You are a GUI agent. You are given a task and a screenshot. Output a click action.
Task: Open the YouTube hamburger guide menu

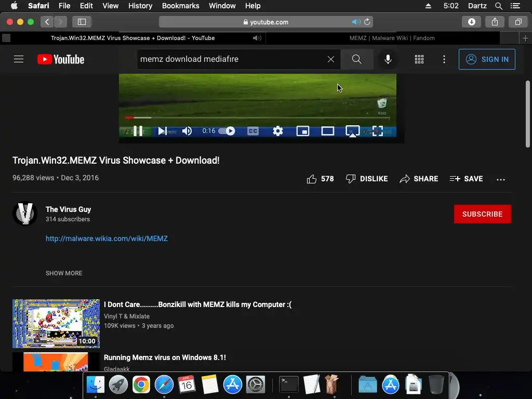pos(19,59)
